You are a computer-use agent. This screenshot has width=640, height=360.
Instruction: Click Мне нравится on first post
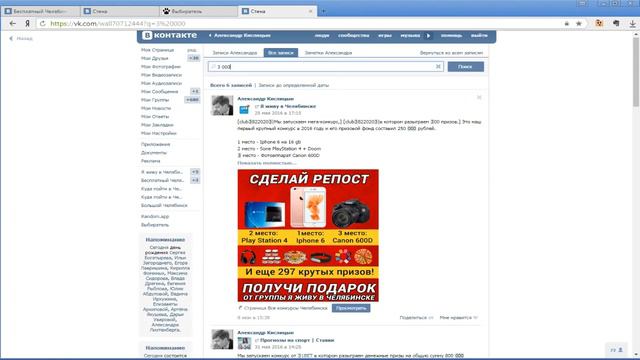coord(458,318)
